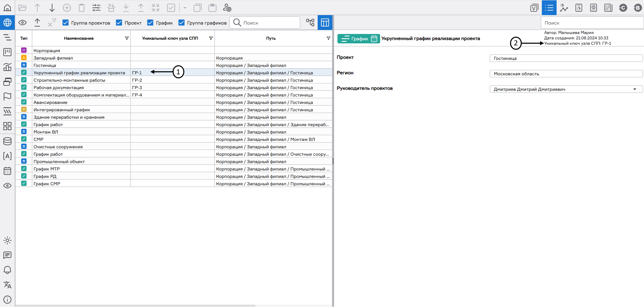Open the database icon in left sidebar
Image resolution: width=644 pixels, height=307 pixels.
click(x=7, y=141)
